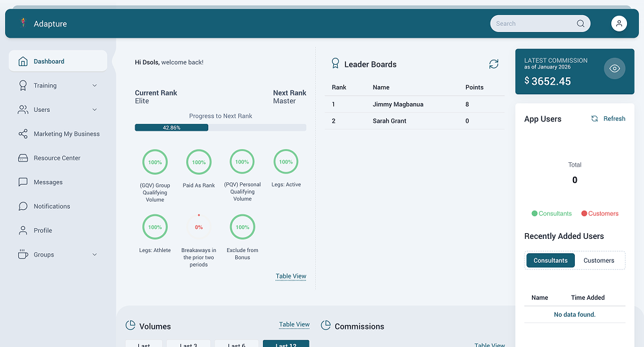644x347 pixels.
Task: Open Resource Center in sidebar
Action: [57, 158]
